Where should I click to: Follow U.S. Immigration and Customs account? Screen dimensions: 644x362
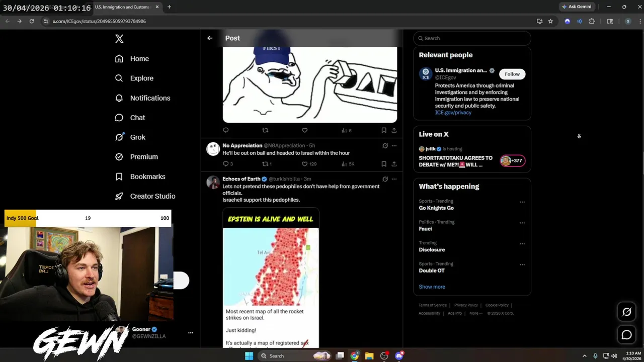tap(512, 74)
